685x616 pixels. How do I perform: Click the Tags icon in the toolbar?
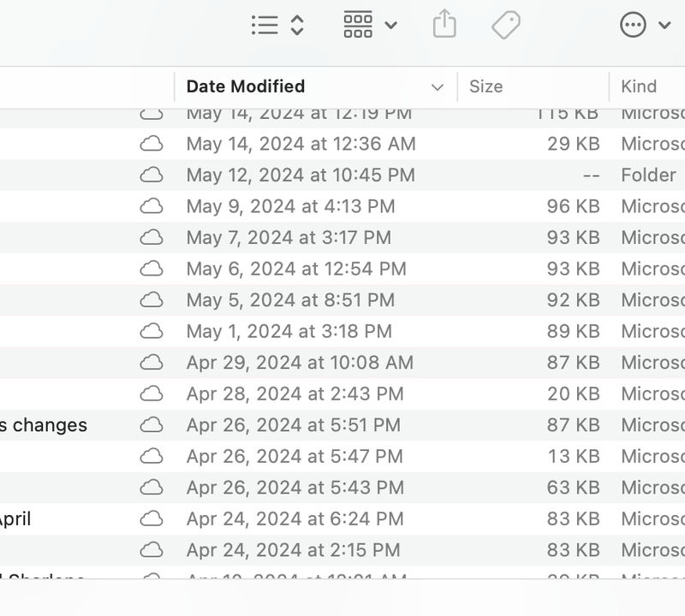pyautogui.click(x=505, y=25)
